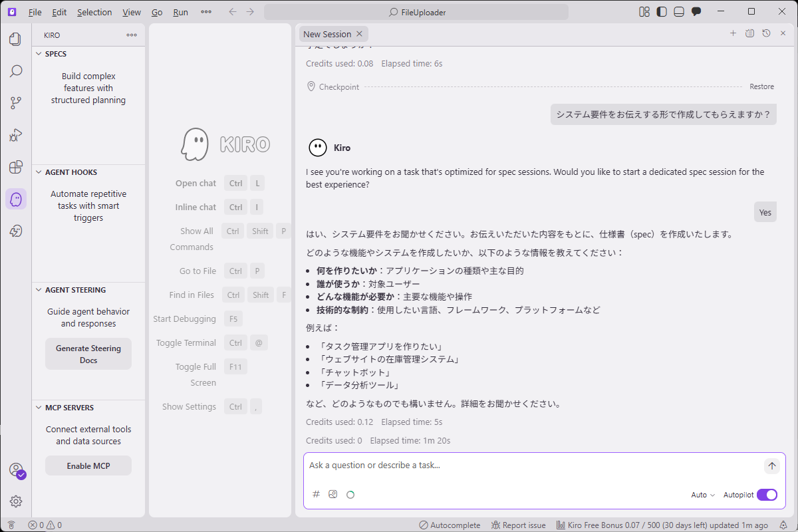Open the Search view icon
Viewport: 798px width, 532px height.
(15, 71)
